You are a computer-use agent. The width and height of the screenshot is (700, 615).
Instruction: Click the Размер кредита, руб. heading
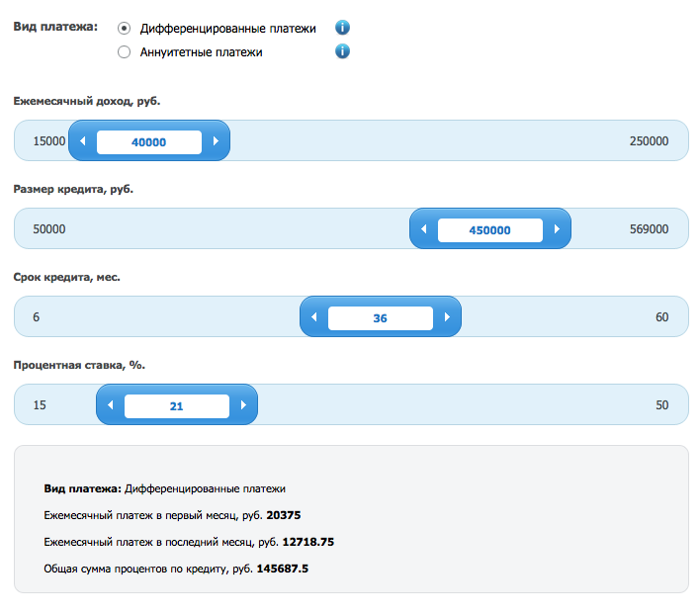(x=73, y=189)
